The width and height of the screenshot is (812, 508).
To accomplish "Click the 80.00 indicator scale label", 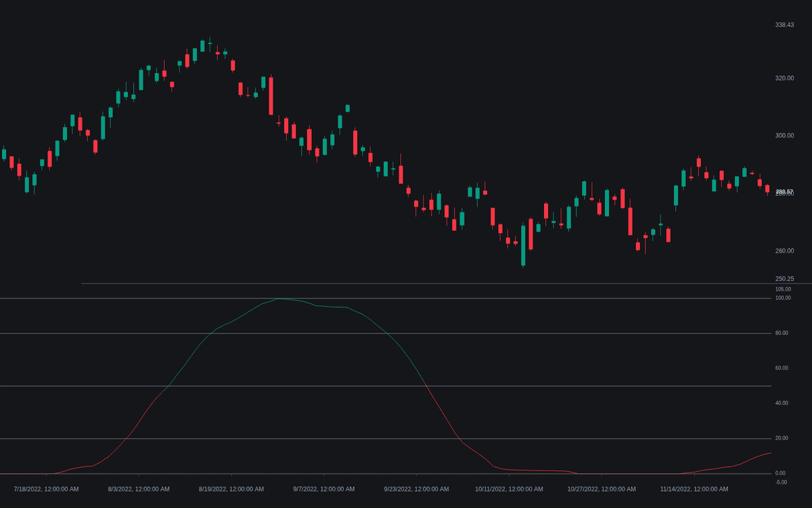I will pyautogui.click(x=782, y=333).
